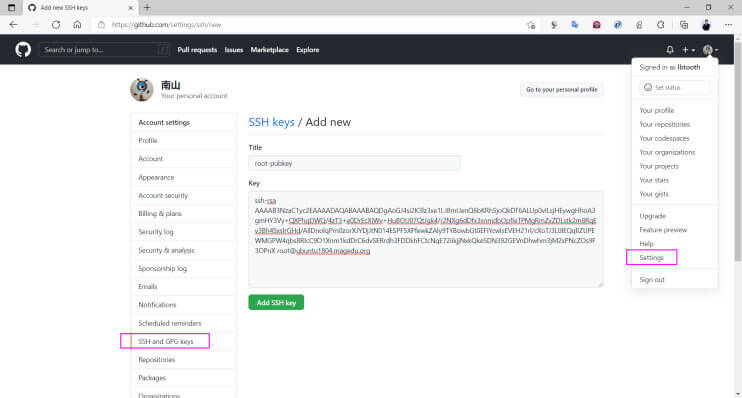The height and width of the screenshot is (398, 742).
Task: Open Marketplace in header
Action: coord(269,50)
